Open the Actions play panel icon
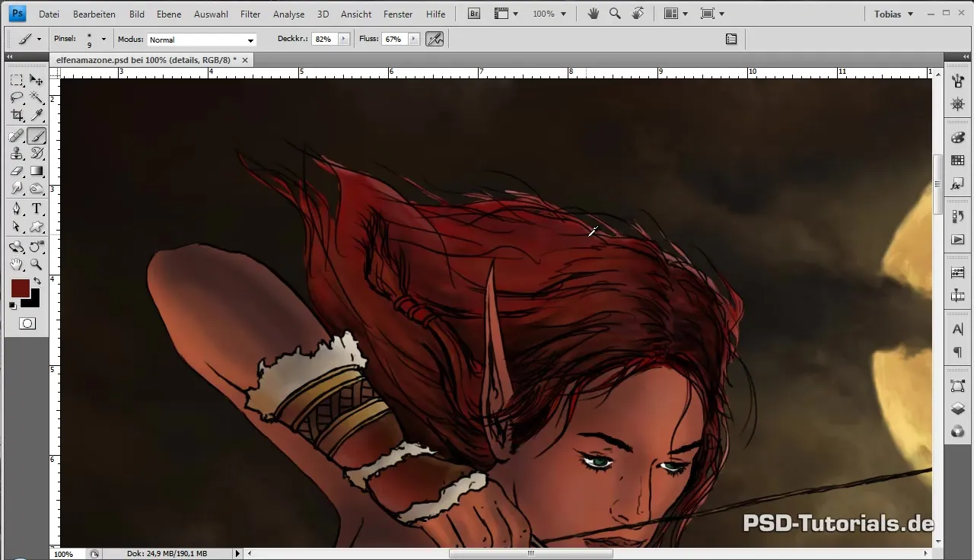The image size is (974, 560). [958, 240]
